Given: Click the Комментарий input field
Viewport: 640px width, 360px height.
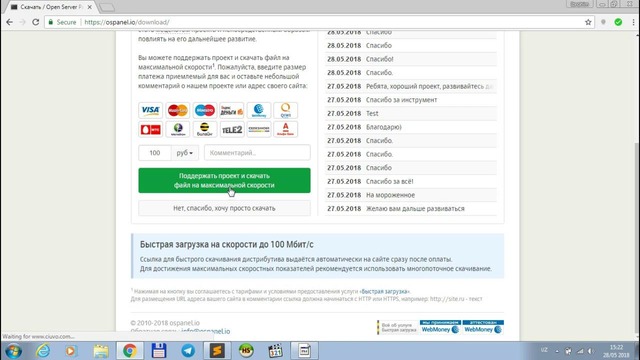Looking at the screenshot, I should (257, 153).
